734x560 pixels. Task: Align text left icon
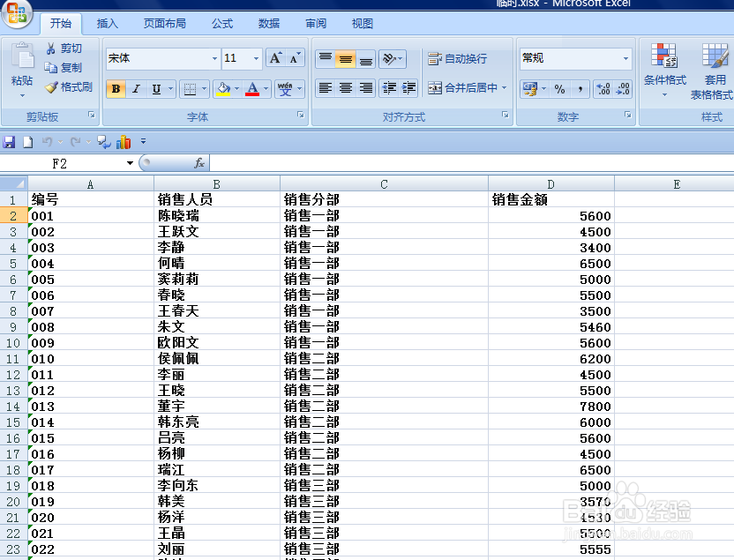click(326, 87)
